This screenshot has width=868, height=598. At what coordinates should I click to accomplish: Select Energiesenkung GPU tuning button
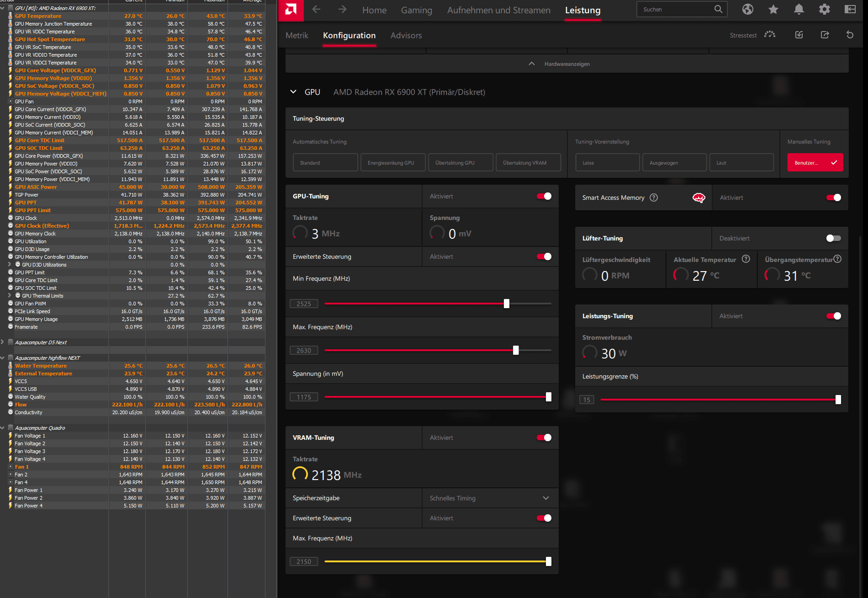coord(393,163)
